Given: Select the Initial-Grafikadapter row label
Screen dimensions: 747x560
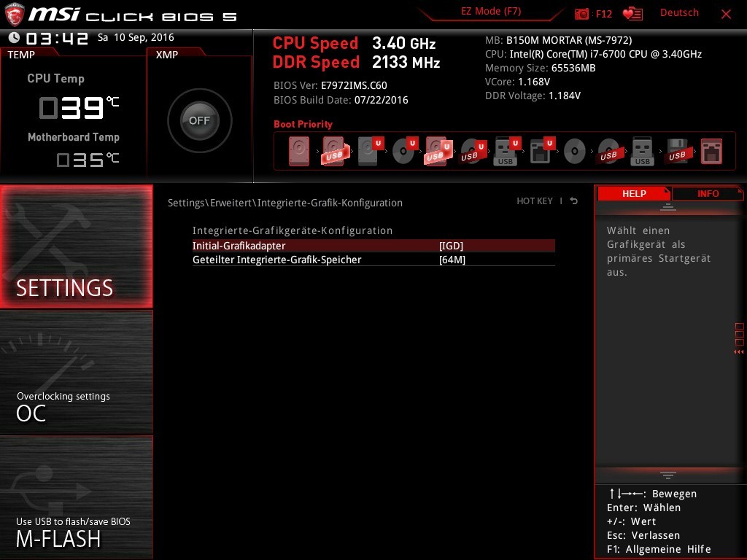Looking at the screenshot, I should click(x=239, y=246).
